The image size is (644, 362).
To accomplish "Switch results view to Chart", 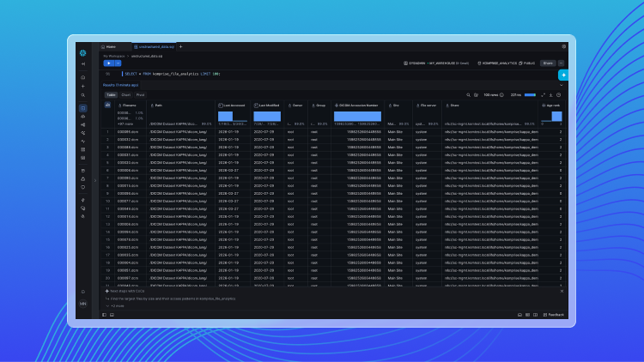I will point(125,95).
